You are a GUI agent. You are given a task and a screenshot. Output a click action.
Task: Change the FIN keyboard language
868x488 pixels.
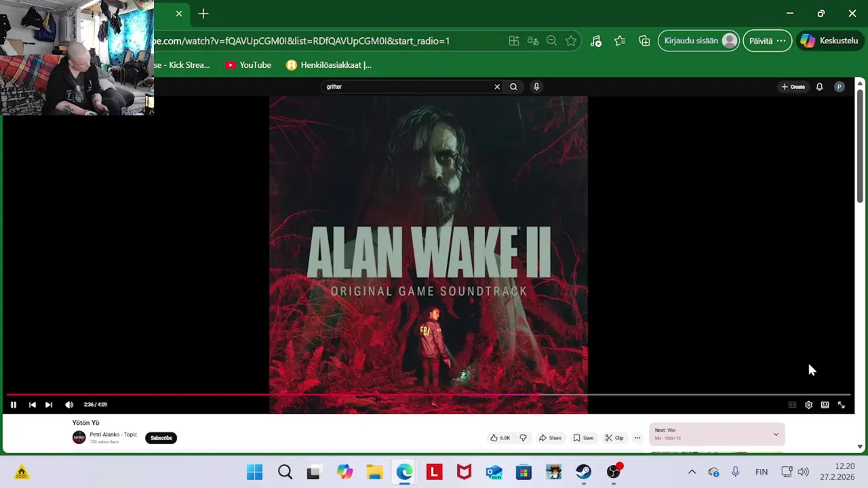coord(762,472)
